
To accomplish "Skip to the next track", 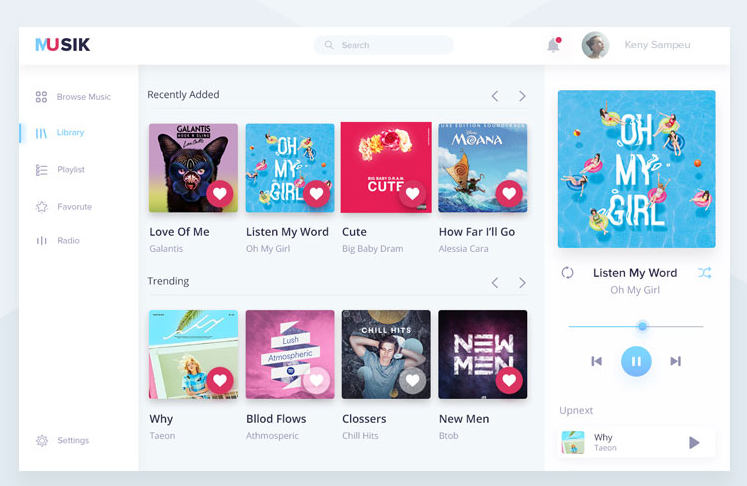I will coord(676,361).
